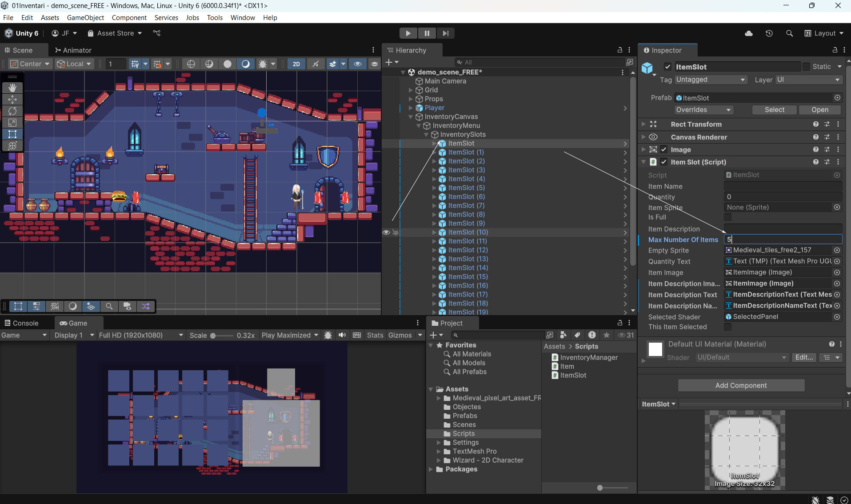Select the Hand tool in Scene view
Screen dimensions: 851x504
click(12, 88)
